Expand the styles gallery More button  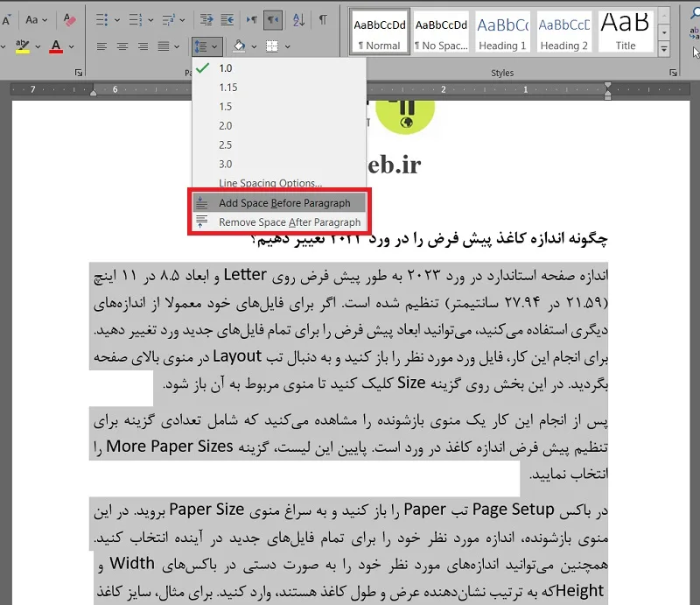[x=664, y=49]
